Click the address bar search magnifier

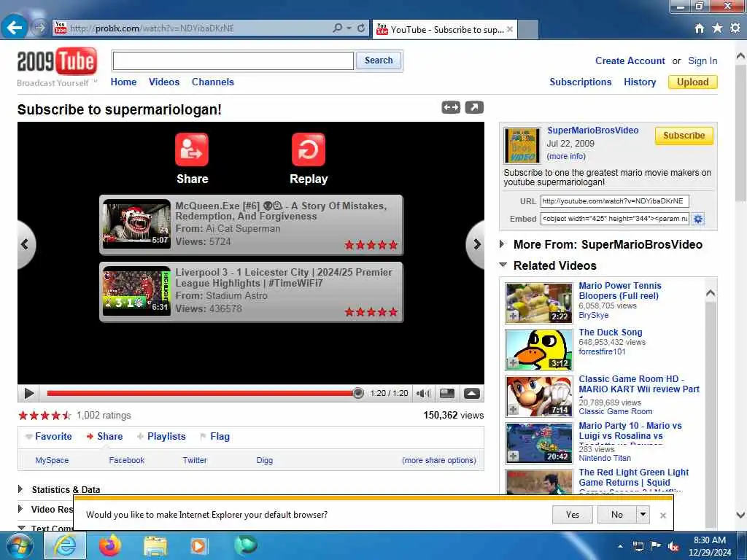[x=337, y=28]
